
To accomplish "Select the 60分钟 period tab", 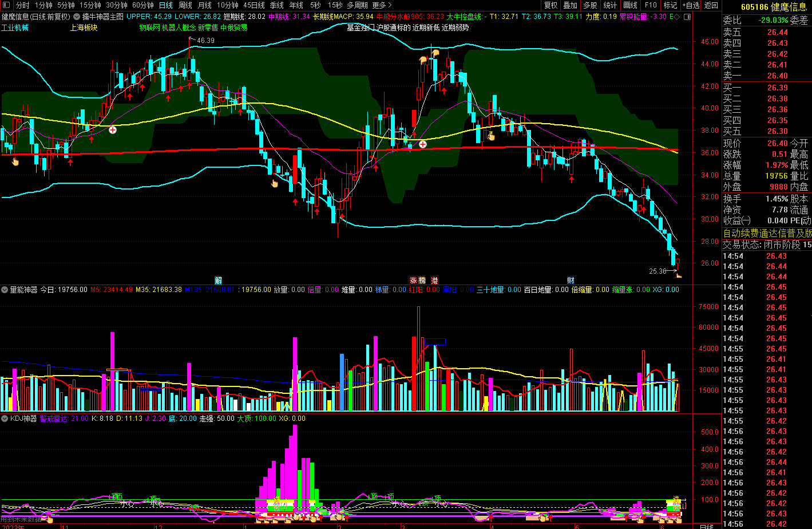I will point(142,6).
